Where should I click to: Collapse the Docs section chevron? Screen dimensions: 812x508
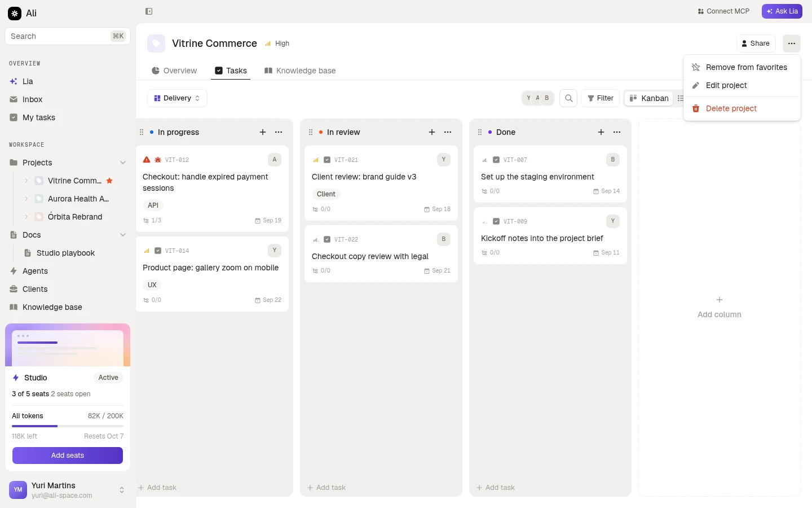coord(123,235)
